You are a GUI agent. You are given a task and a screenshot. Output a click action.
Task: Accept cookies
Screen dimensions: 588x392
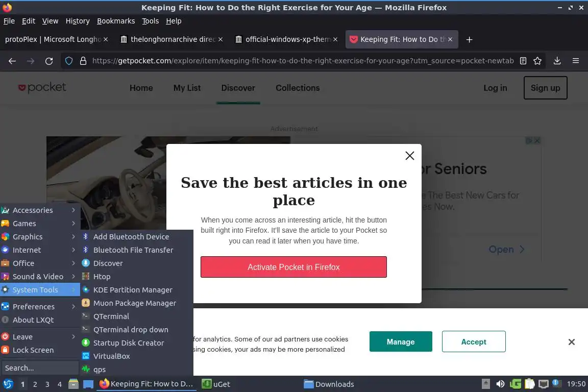474,342
